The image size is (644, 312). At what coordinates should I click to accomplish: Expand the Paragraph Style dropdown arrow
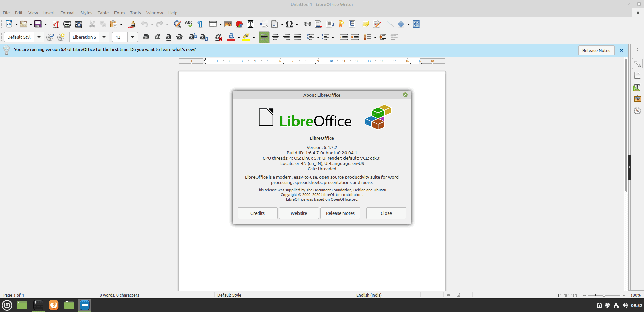point(39,37)
